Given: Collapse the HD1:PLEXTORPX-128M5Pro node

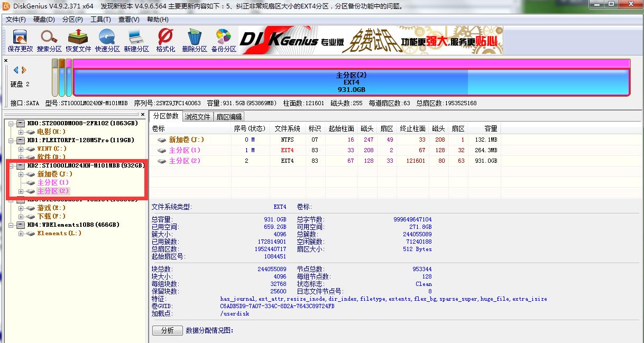Looking at the screenshot, I should 11,140.
